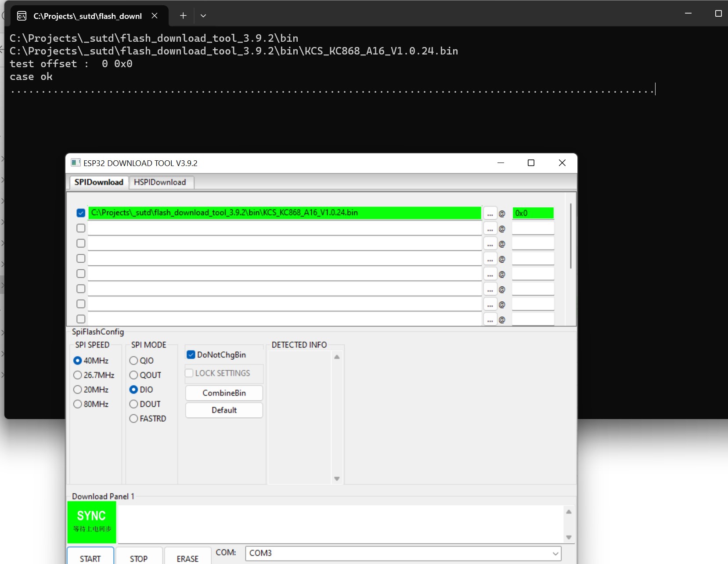The width and height of the screenshot is (728, 564).
Task: Click browse button for first firmware file row
Action: point(490,213)
